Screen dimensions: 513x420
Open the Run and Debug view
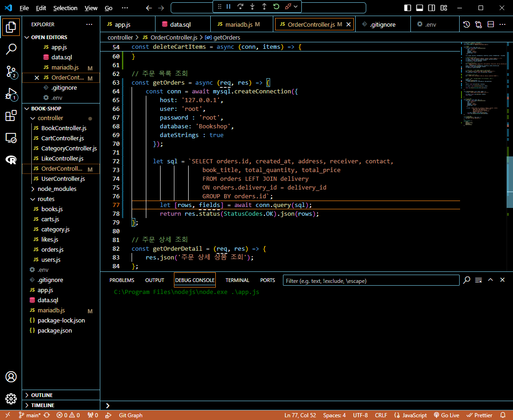[x=11, y=94]
